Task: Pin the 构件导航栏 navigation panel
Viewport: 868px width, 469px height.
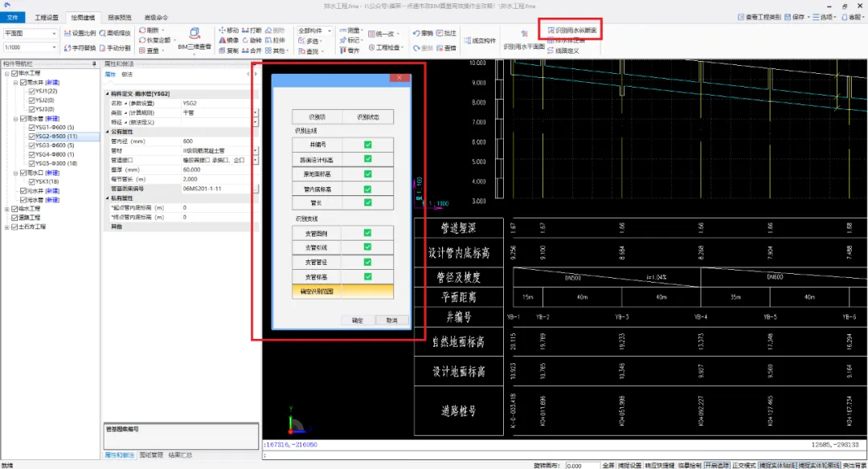Action: [x=94, y=63]
